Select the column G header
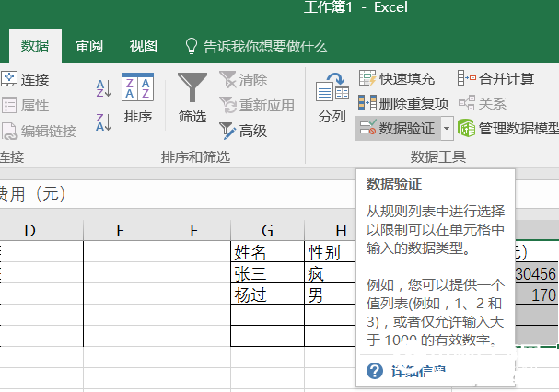The image size is (559, 392). [x=267, y=230]
